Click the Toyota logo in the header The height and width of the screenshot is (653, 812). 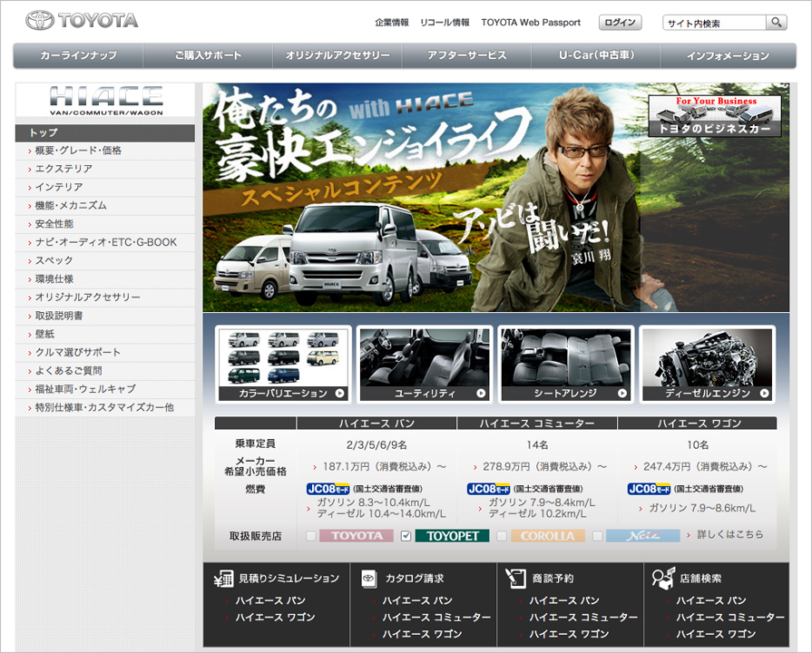tap(82, 20)
